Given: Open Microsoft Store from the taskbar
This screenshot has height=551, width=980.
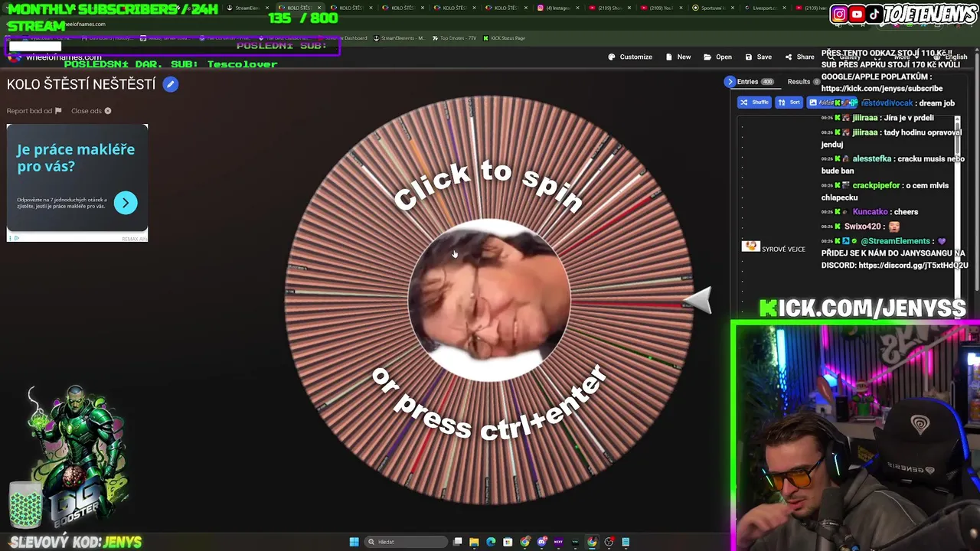Looking at the screenshot, I should pos(508,542).
